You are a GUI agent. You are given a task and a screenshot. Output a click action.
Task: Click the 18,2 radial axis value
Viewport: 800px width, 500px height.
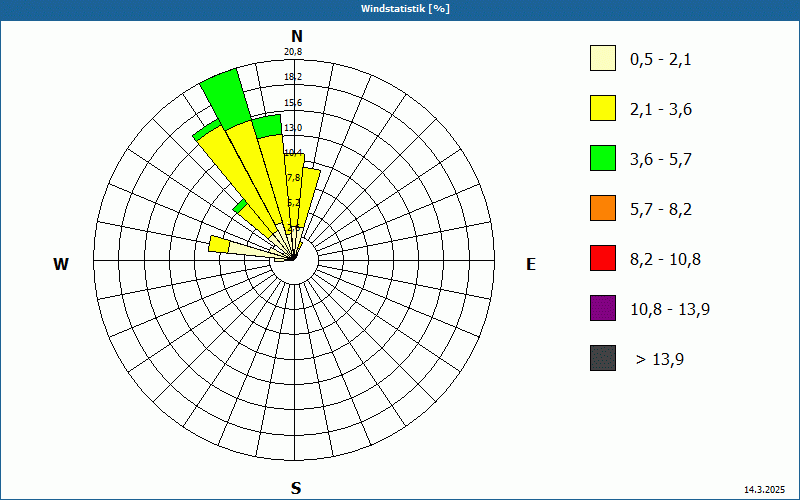(293, 77)
